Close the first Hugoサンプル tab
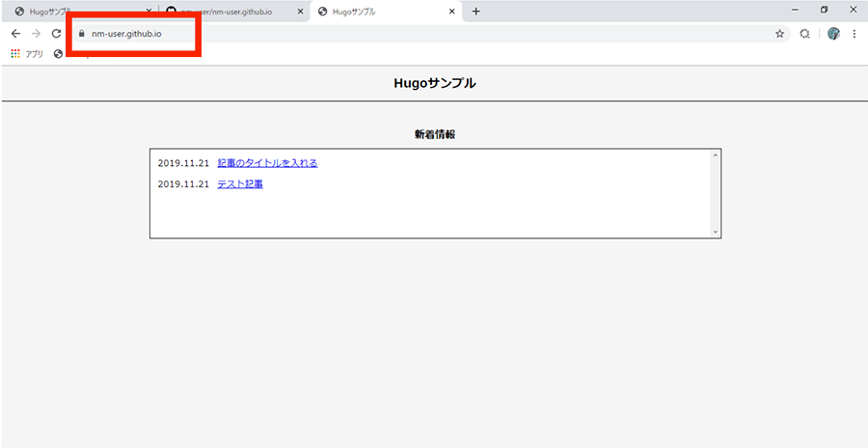The image size is (868, 448). pos(149,11)
